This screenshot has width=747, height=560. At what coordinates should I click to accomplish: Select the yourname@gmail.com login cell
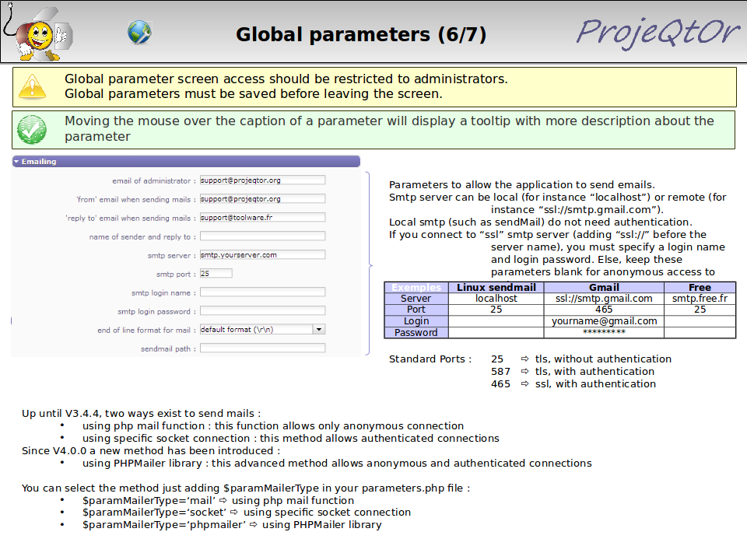tap(604, 321)
